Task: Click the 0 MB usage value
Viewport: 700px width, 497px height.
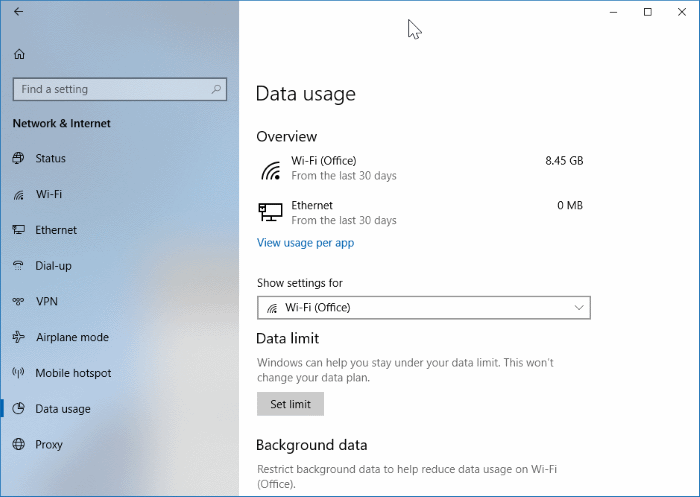Action: coord(570,205)
